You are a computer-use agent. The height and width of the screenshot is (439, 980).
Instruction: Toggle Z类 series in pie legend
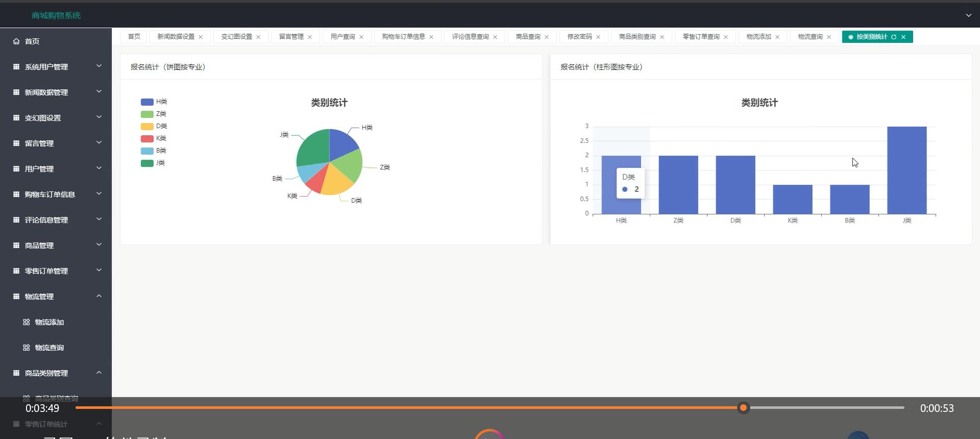[153, 114]
